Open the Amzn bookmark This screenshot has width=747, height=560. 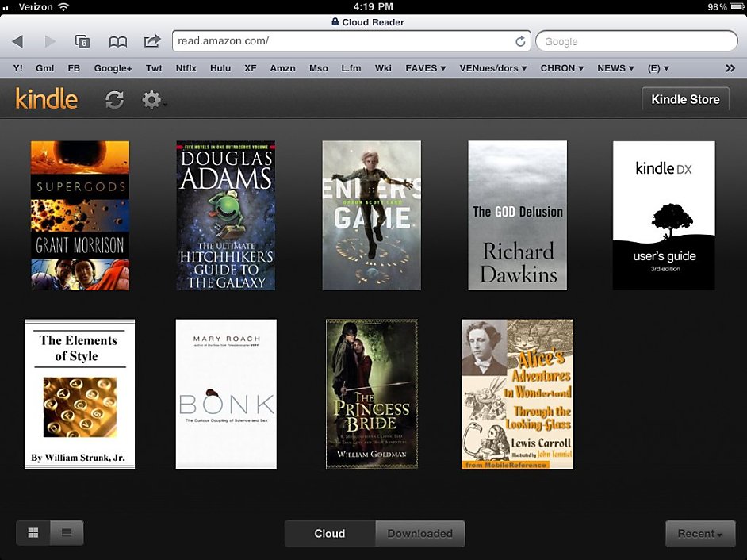click(283, 68)
